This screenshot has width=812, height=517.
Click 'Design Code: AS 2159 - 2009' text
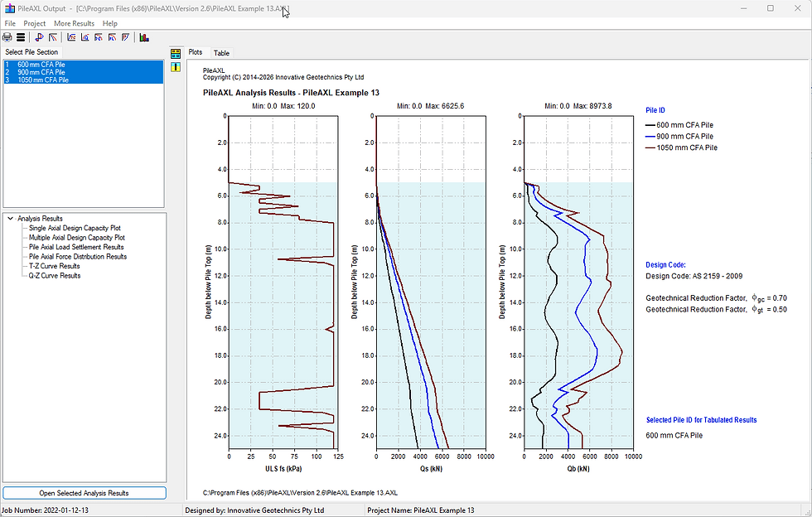click(x=694, y=276)
